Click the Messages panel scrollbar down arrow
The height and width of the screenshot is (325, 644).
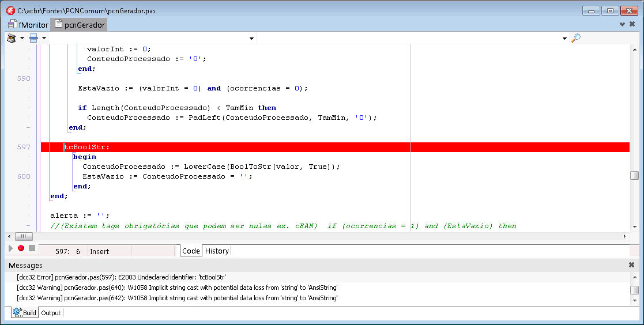(635, 301)
